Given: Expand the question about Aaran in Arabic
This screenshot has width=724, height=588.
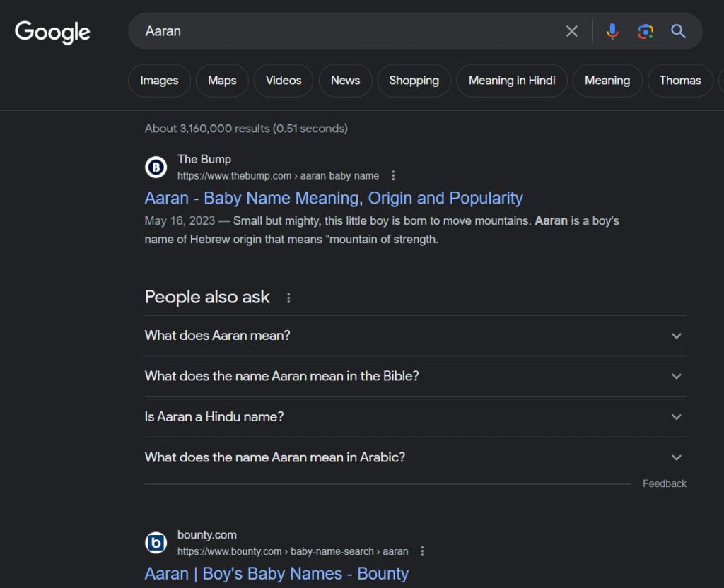Looking at the screenshot, I should (415, 457).
